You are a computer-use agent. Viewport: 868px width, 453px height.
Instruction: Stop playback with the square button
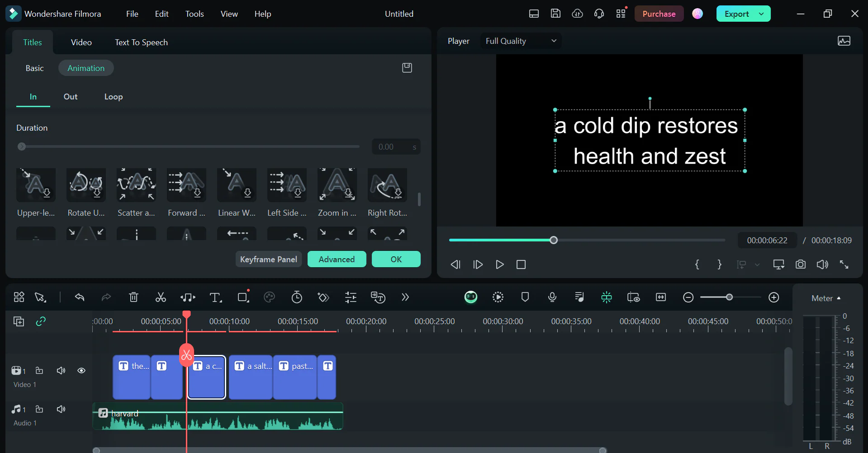[521, 264]
